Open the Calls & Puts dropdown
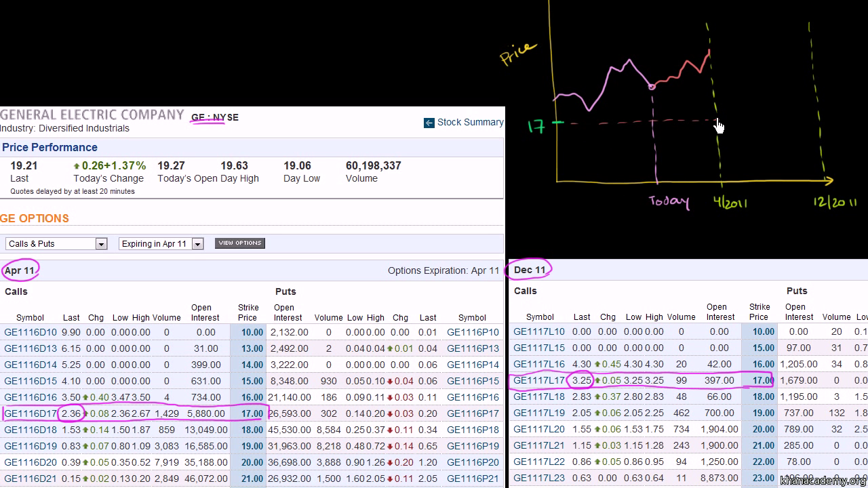This screenshot has height=488, width=868. (x=56, y=243)
